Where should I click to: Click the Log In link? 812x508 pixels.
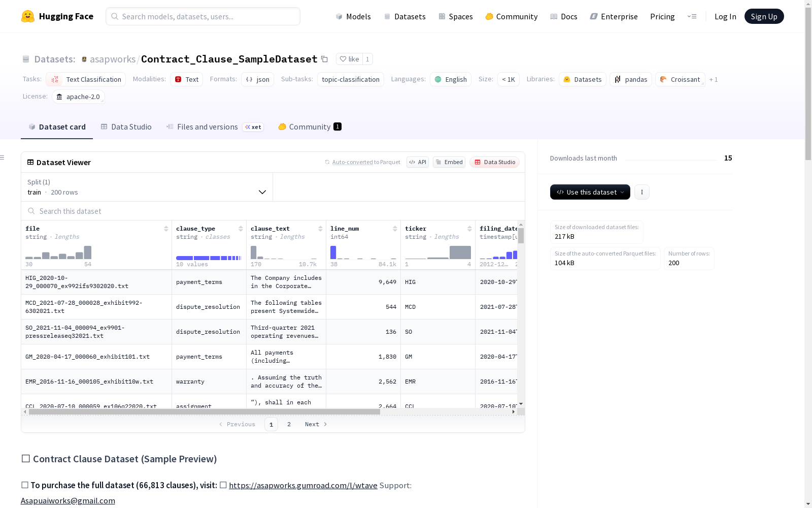(x=725, y=16)
